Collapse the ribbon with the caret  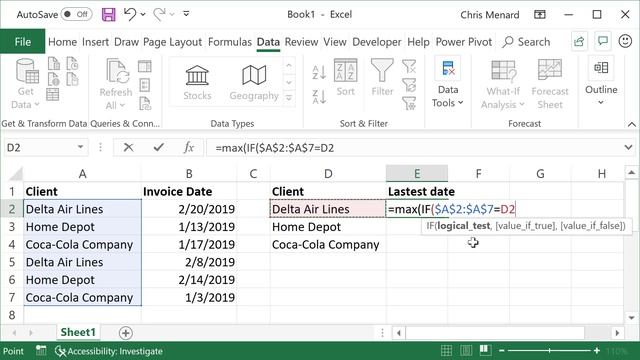pyautogui.click(x=631, y=124)
